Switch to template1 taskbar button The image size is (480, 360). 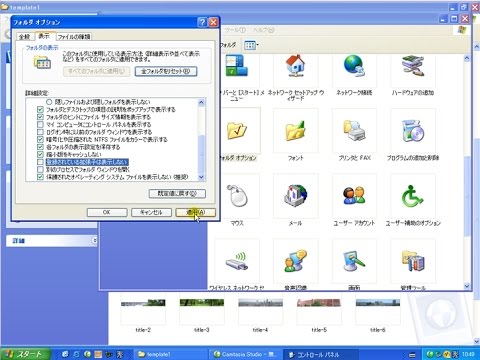coord(171,354)
